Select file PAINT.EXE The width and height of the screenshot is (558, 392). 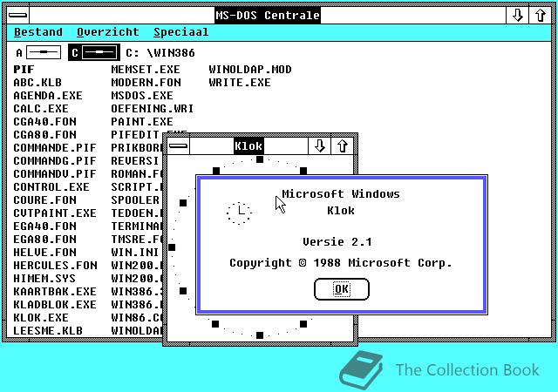(x=142, y=122)
